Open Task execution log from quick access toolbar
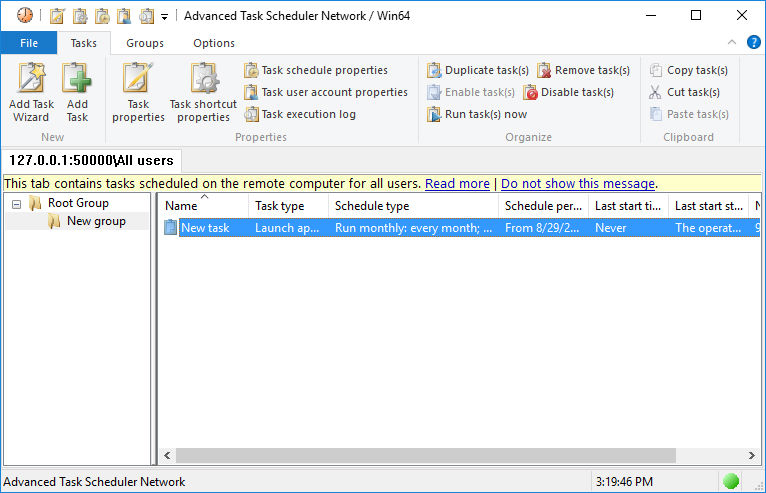 click(x=146, y=16)
